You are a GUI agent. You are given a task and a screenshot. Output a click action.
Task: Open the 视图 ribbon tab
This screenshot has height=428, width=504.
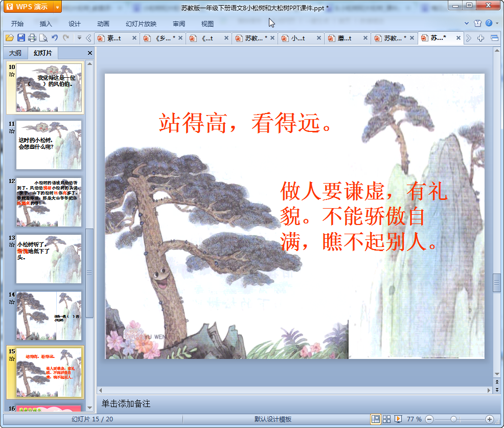(x=208, y=24)
